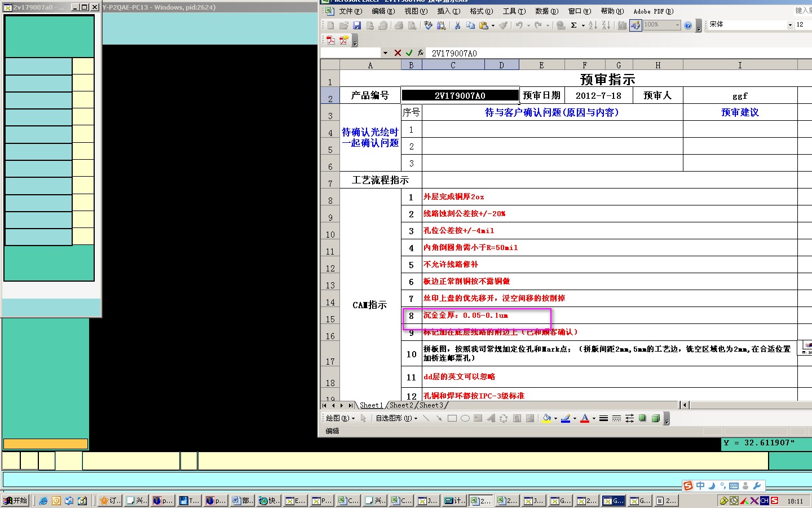Click the Insert Function fx button

pyautogui.click(x=421, y=52)
